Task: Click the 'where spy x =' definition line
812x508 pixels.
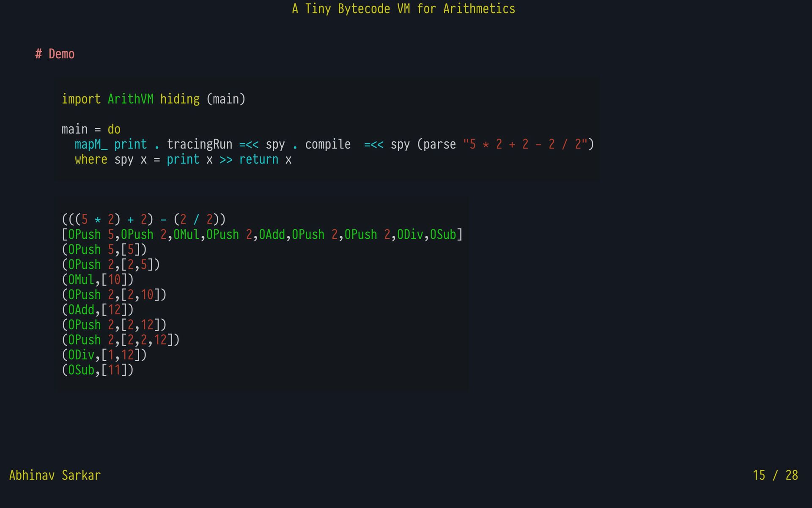Action: click(183, 160)
